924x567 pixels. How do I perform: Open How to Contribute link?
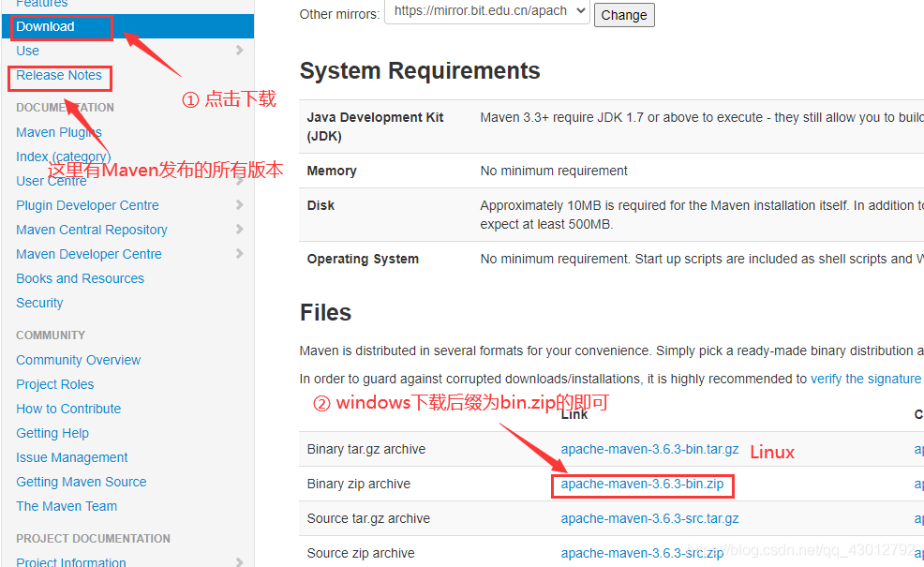[68, 409]
